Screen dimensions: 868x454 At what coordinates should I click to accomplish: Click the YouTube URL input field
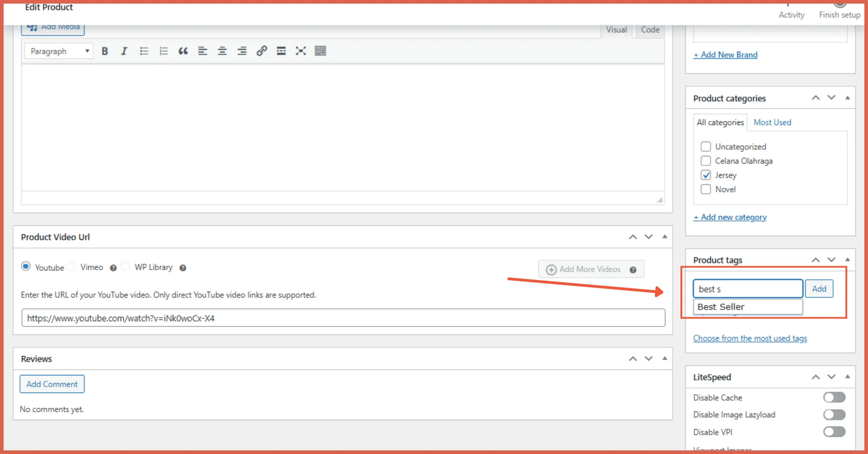pyautogui.click(x=343, y=318)
